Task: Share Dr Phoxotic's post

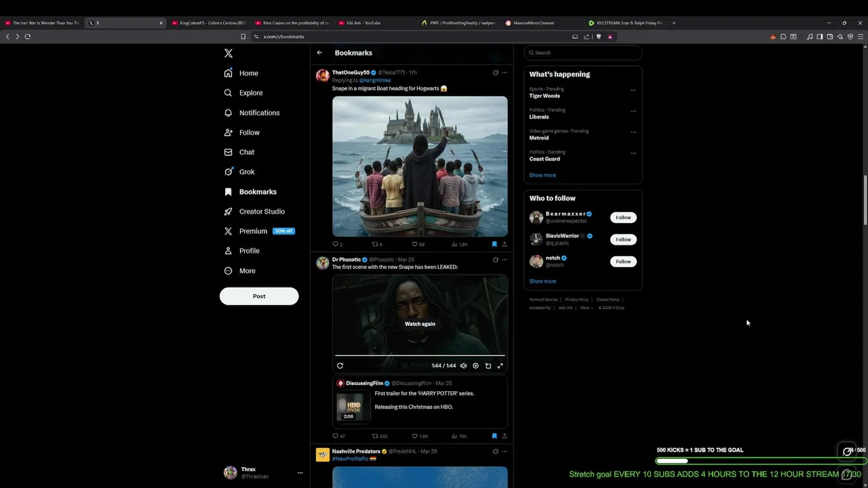Action: click(505, 436)
